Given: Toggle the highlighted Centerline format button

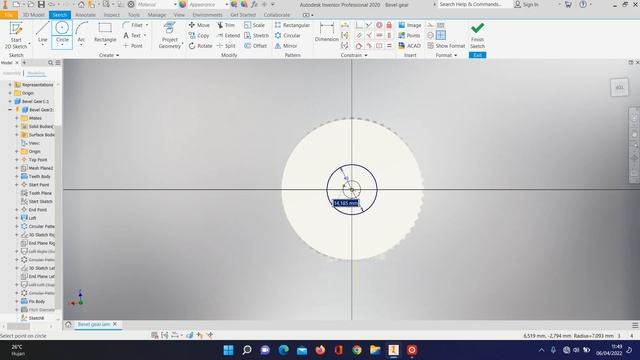Looking at the screenshot, I should point(441,36).
